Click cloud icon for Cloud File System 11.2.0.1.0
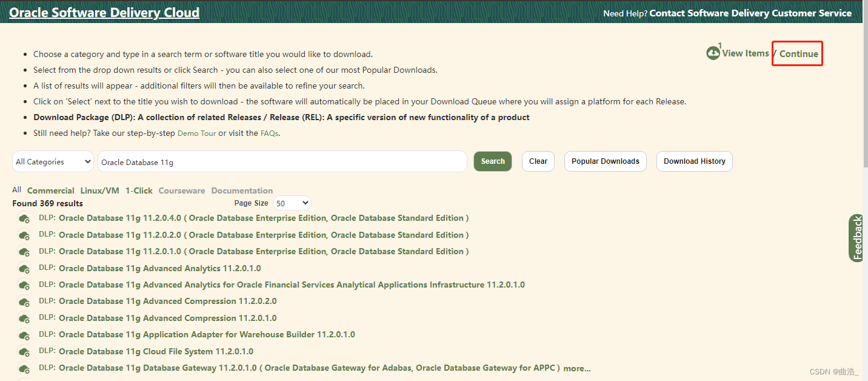Screen dimensions: 868x381 24,352
